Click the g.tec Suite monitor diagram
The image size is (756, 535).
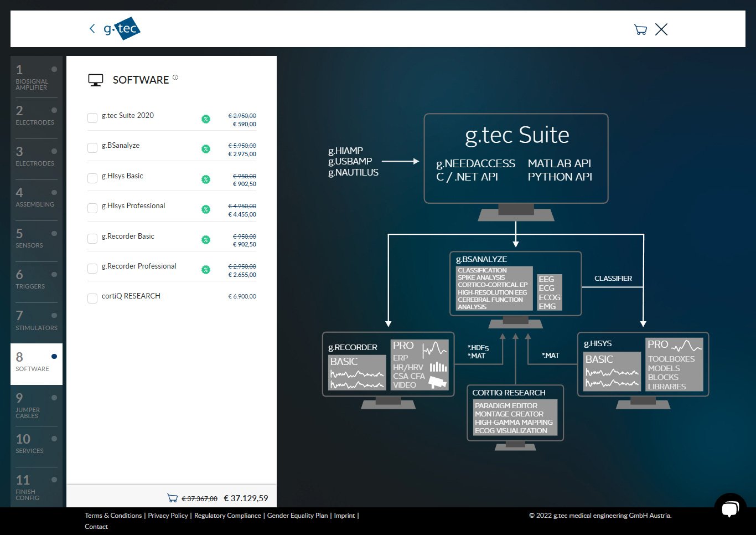click(516, 158)
